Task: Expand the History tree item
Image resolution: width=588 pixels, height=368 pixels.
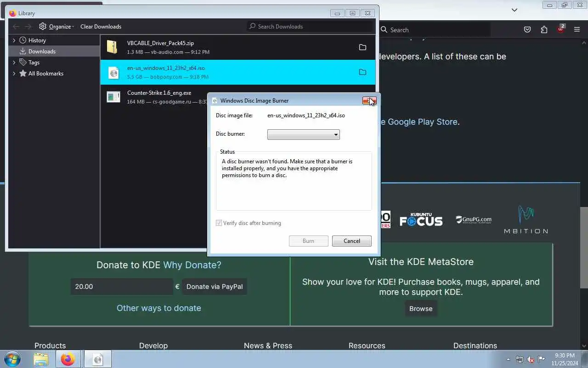Action: (14, 40)
